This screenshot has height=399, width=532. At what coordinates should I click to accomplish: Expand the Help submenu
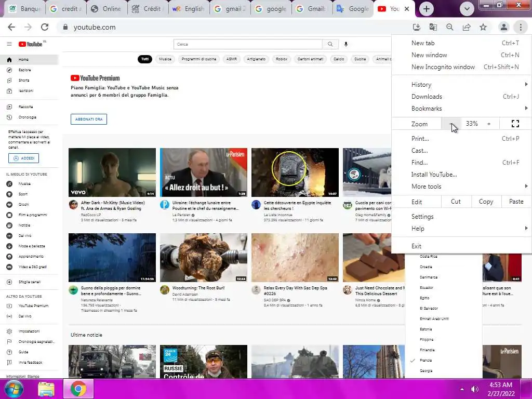pos(462,229)
